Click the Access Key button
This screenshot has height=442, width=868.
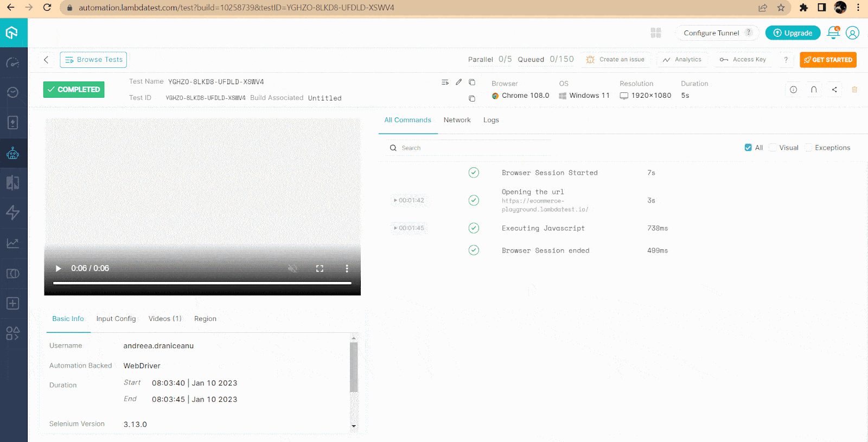(743, 60)
